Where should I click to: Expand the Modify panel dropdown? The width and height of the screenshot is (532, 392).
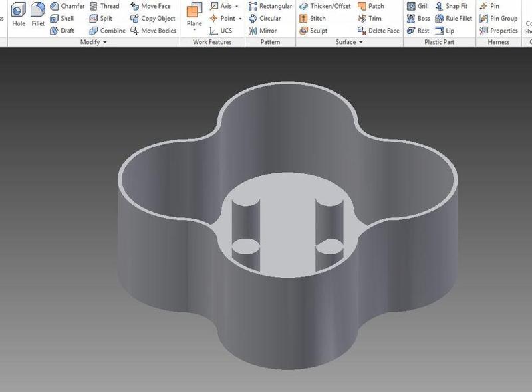click(105, 42)
